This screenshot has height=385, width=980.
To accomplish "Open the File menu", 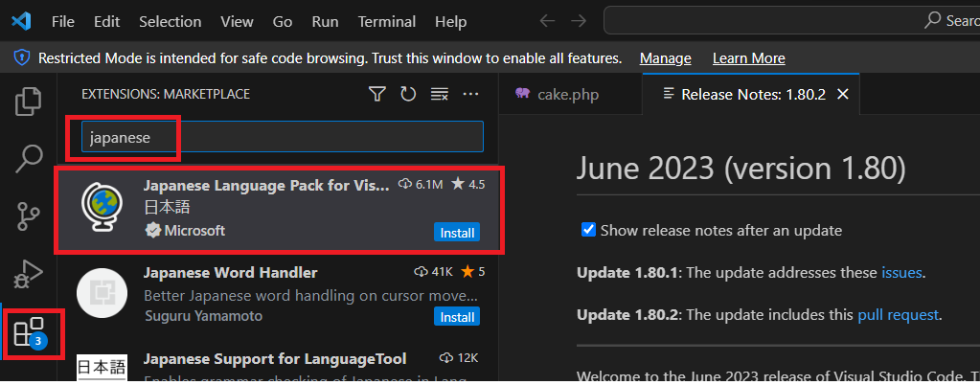I will pos(63,22).
